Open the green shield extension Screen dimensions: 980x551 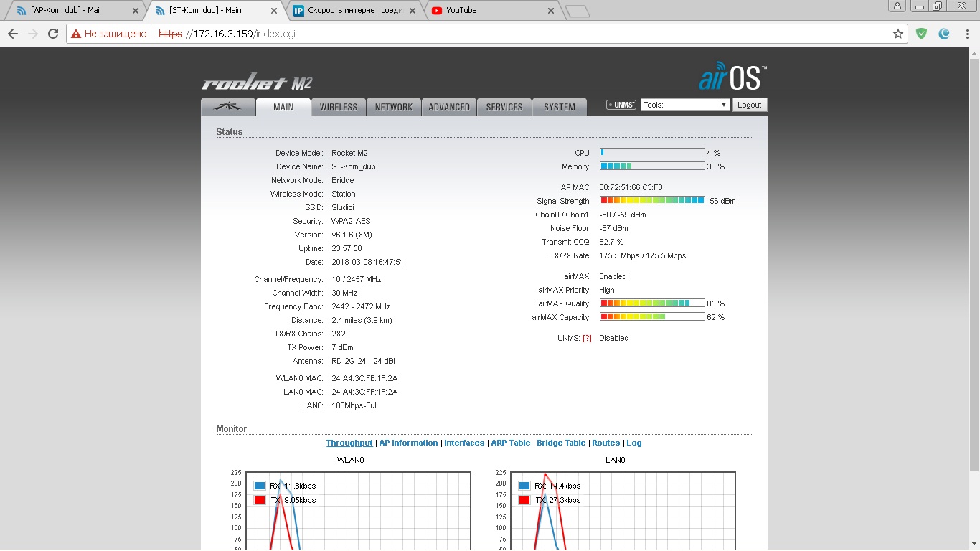pyautogui.click(x=922, y=34)
